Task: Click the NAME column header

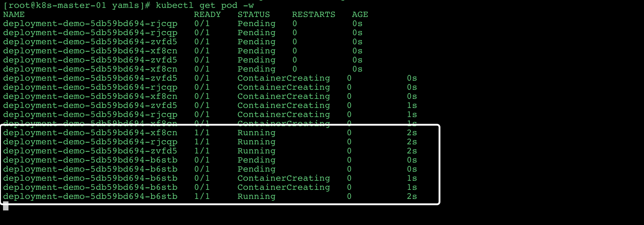Action: (14, 15)
